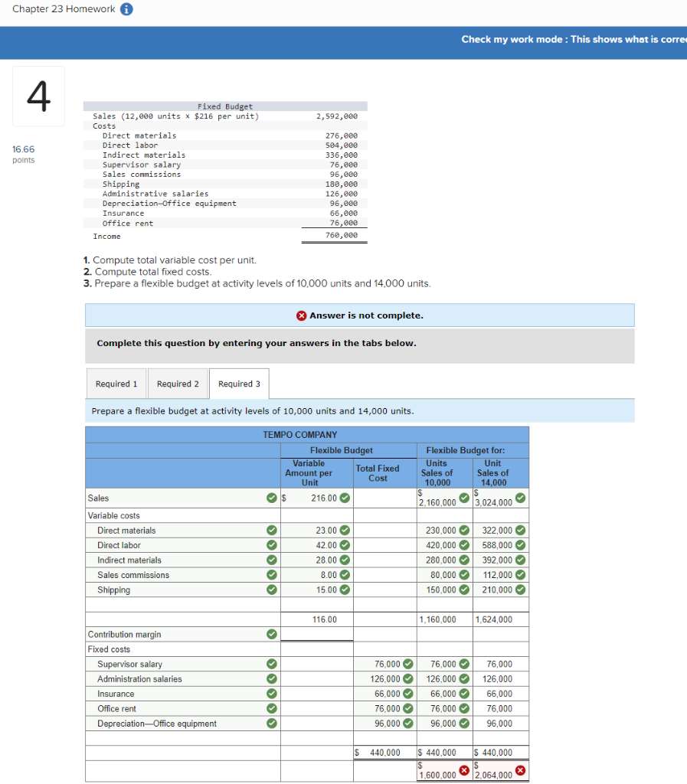Click the red X next to 2,064,000
This screenshot has height=784, width=687.
tap(520, 770)
